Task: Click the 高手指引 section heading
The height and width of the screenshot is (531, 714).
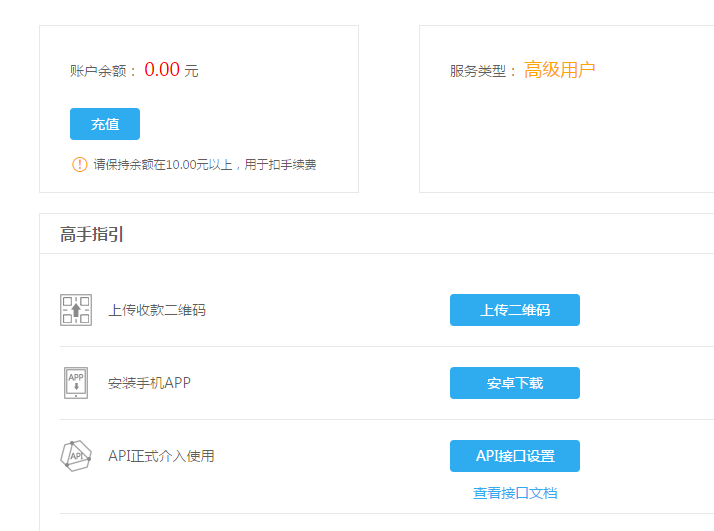Action: [92, 235]
